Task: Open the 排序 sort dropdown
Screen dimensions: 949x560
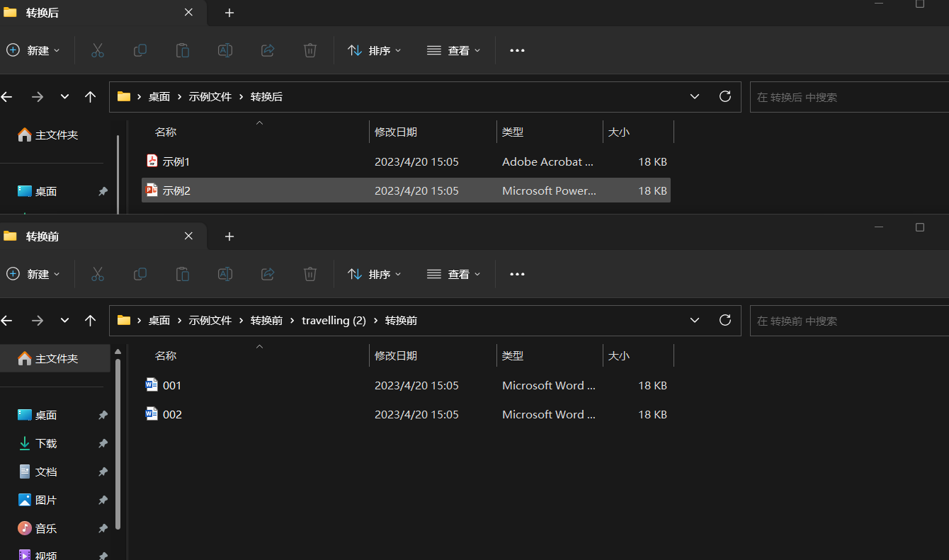Action: (375, 50)
